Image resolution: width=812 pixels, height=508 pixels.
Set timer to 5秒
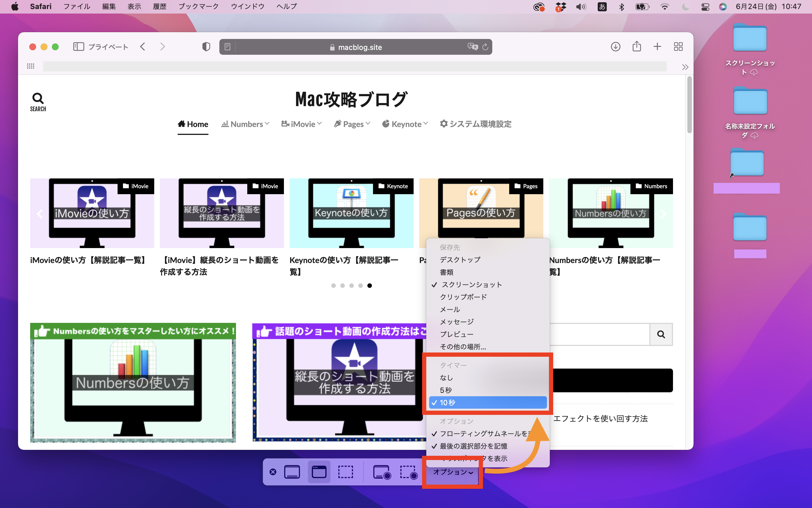point(488,390)
